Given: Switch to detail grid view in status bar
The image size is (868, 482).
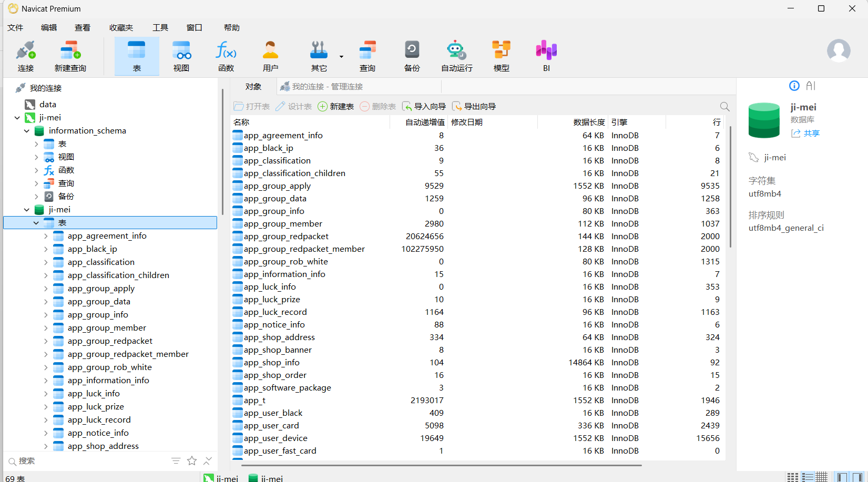Looking at the screenshot, I should pos(821,477).
